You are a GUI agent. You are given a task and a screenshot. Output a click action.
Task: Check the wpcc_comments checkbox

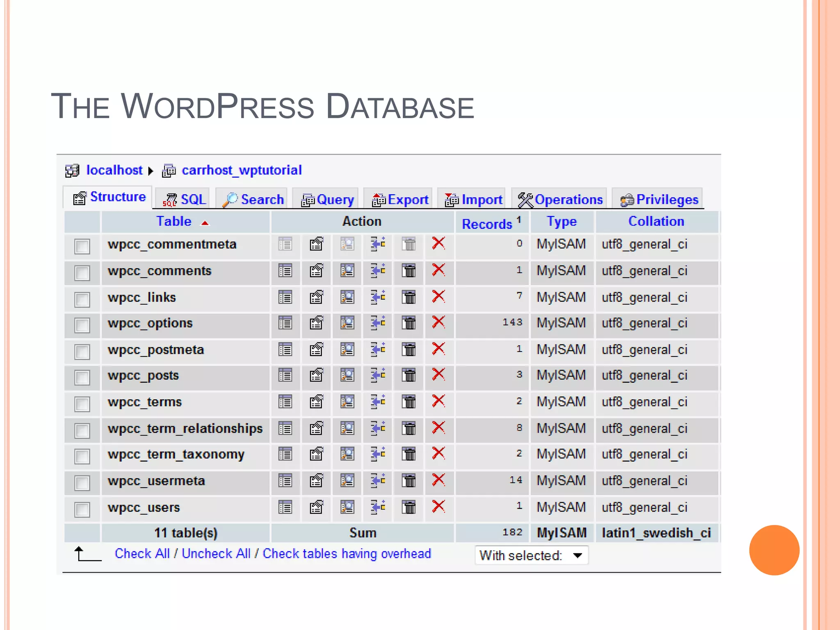point(82,273)
